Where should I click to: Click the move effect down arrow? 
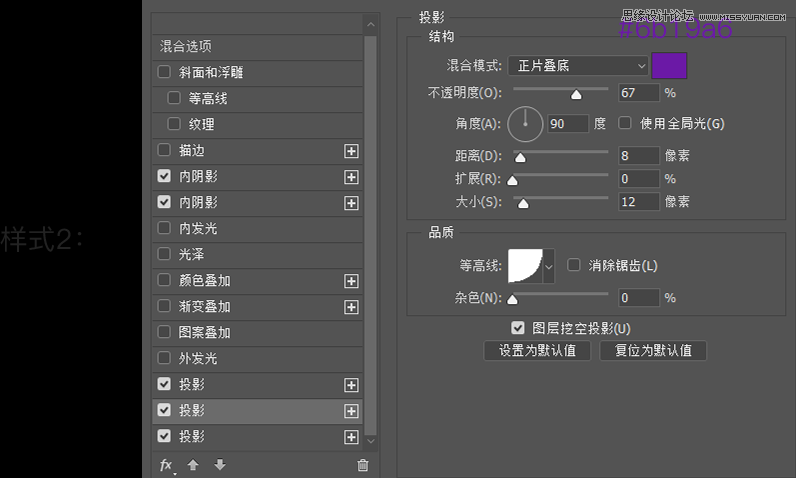point(220,465)
